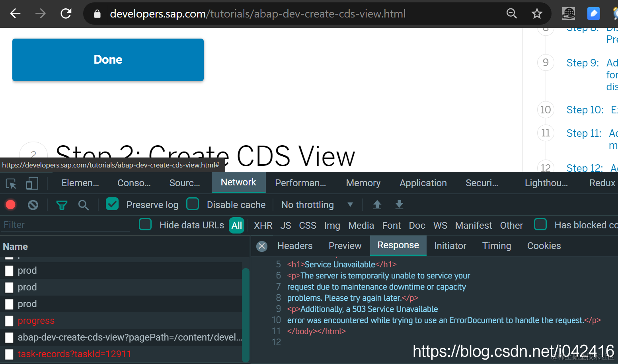
Task: Open the Performance tab
Action: (x=300, y=183)
